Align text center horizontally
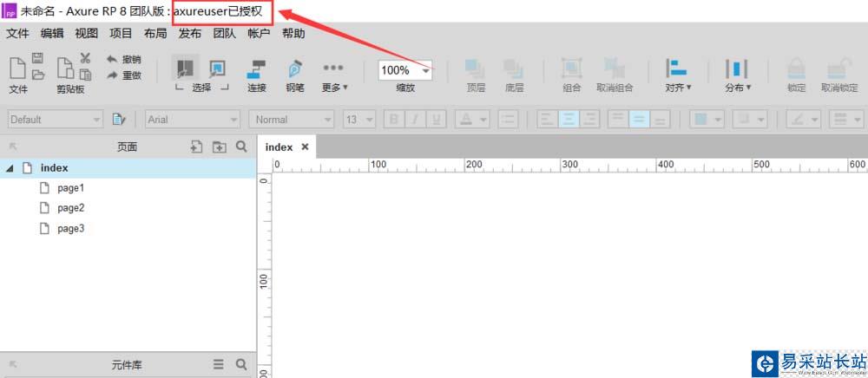Image resolution: width=868 pixels, height=378 pixels. pos(568,120)
